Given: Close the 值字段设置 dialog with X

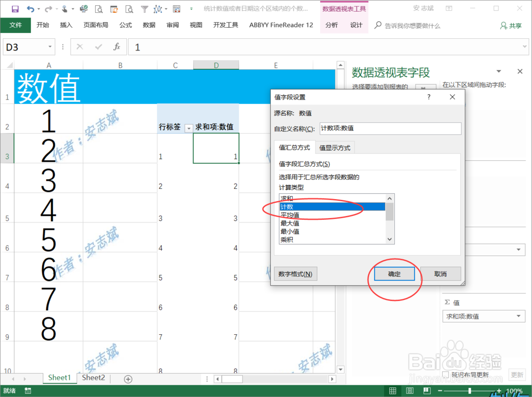Looking at the screenshot, I should [452, 97].
